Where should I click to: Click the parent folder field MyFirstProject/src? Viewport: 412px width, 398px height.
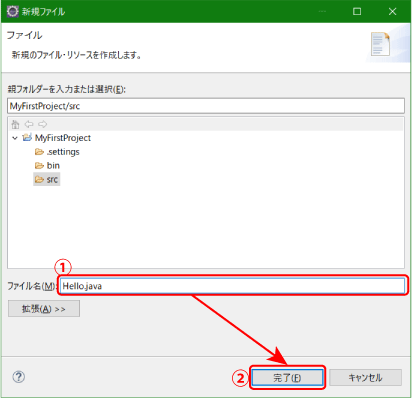206,106
